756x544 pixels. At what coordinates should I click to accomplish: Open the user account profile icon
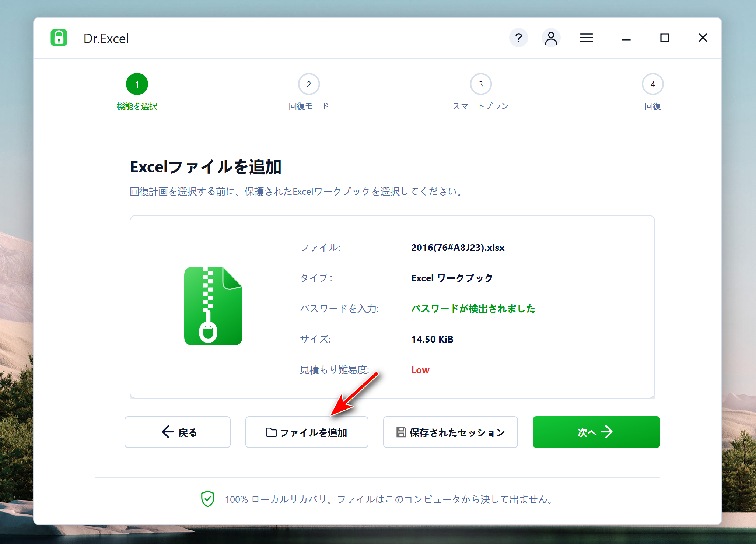[x=551, y=38]
